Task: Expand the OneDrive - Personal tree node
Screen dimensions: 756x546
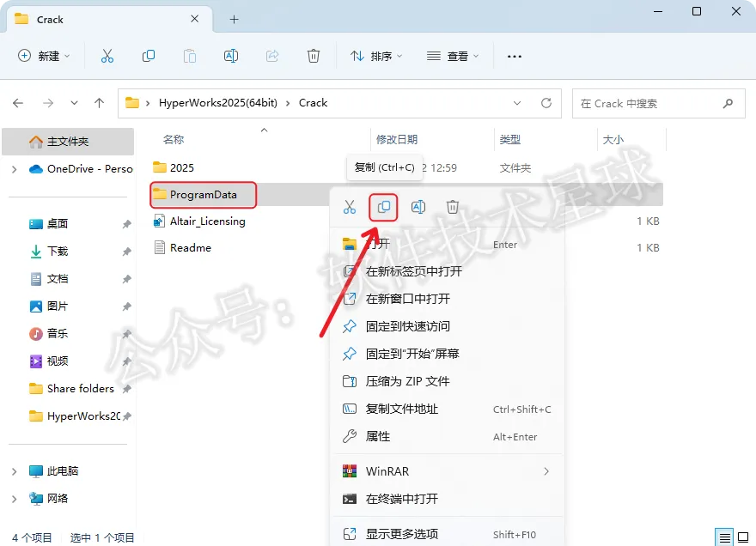Action: [x=14, y=169]
